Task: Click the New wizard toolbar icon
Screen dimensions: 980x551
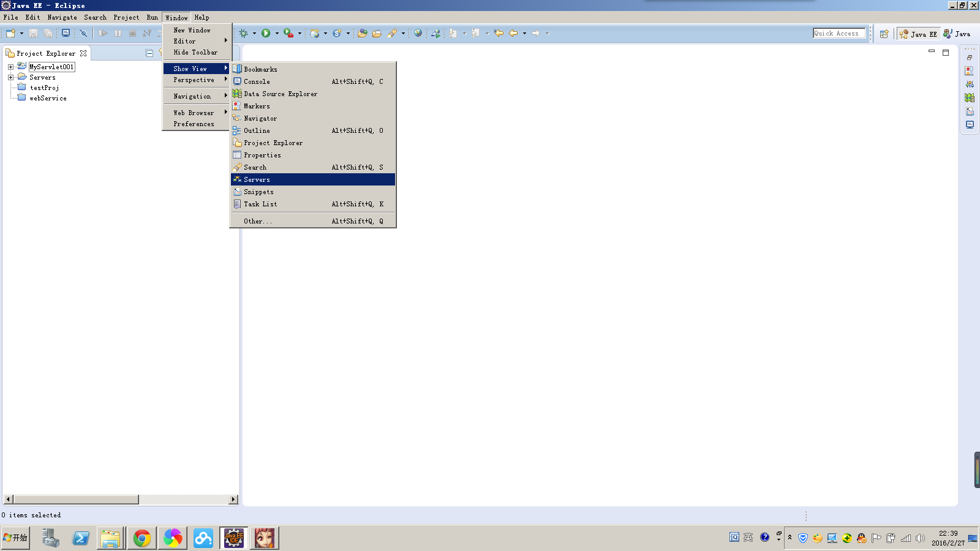Action: click(10, 34)
